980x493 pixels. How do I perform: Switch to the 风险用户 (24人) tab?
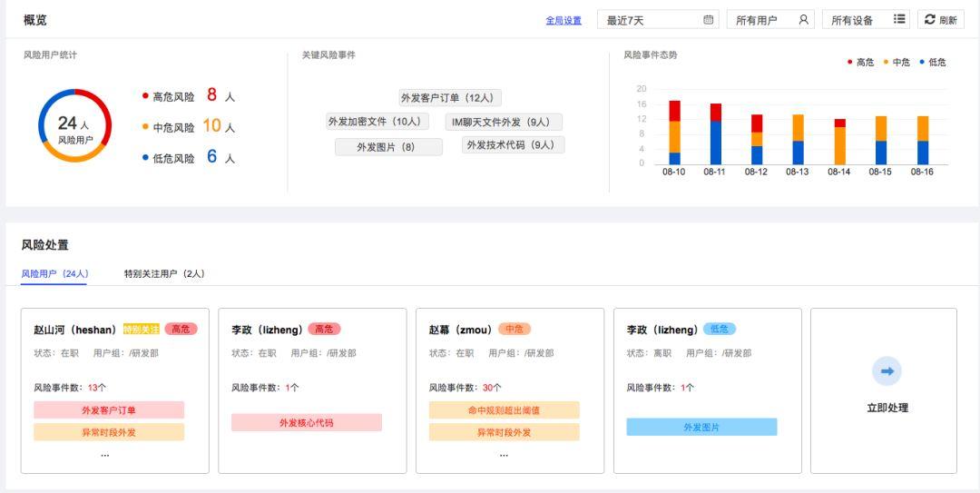pyautogui.click(x=54, y=274)
